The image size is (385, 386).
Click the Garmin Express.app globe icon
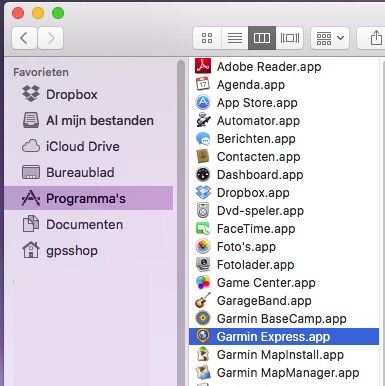click(203, 336)
